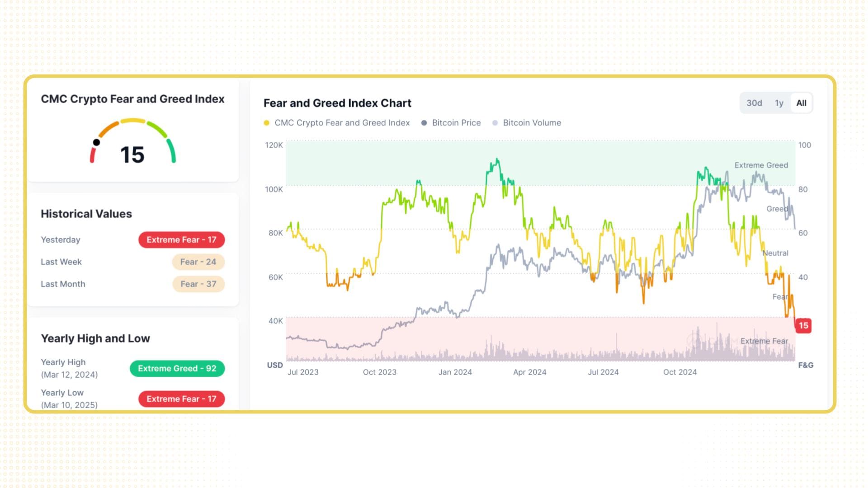Screen dimensions: 868x488
Task: Toggle Bitcoin Price series in legend
Action: coord(456,123)
